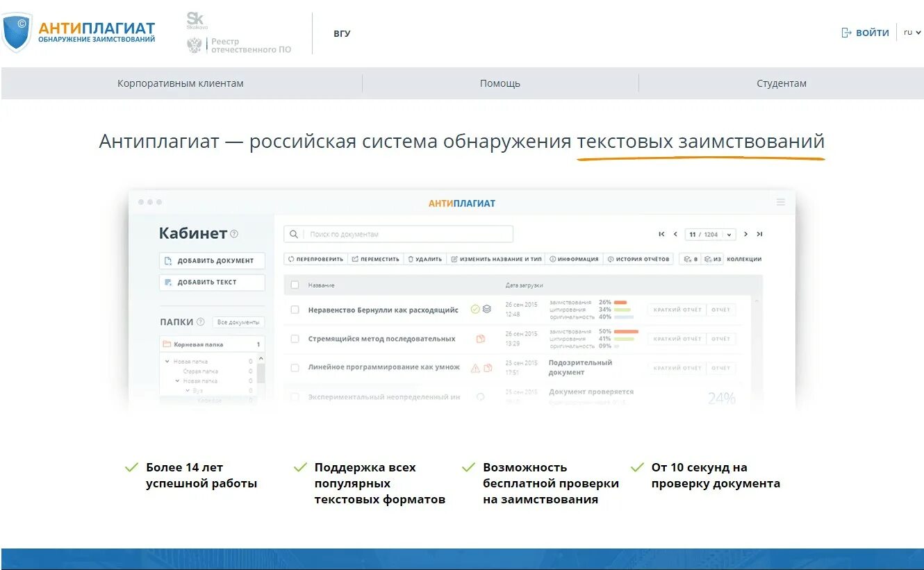Open КРАТКИЙ ОТЧЁТ for Неравенство Бернулли
Viewport: 924px width, 570px height.
[x=677, y=310]
